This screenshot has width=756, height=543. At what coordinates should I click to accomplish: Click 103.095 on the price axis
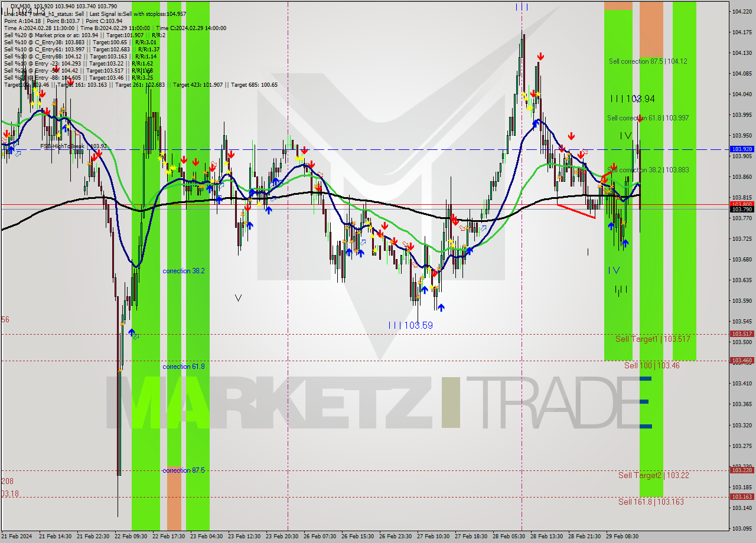click(x=742, y=528)
